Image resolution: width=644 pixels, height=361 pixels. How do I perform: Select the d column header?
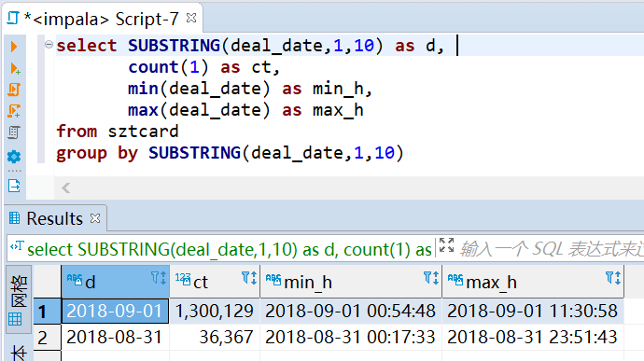coord(115,282)
